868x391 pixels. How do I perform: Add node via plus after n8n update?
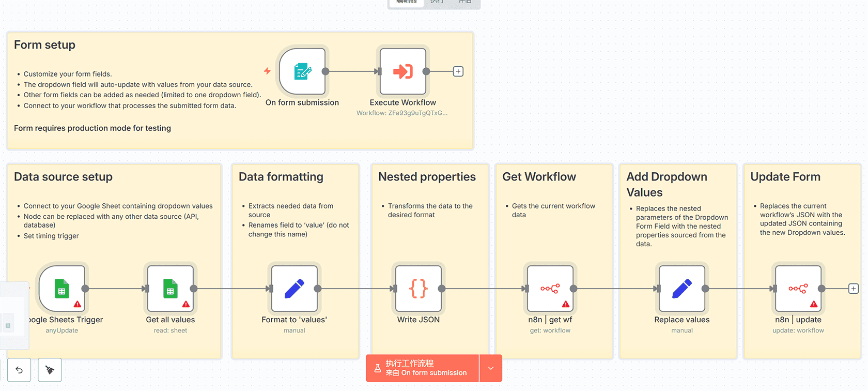point(854,289)
